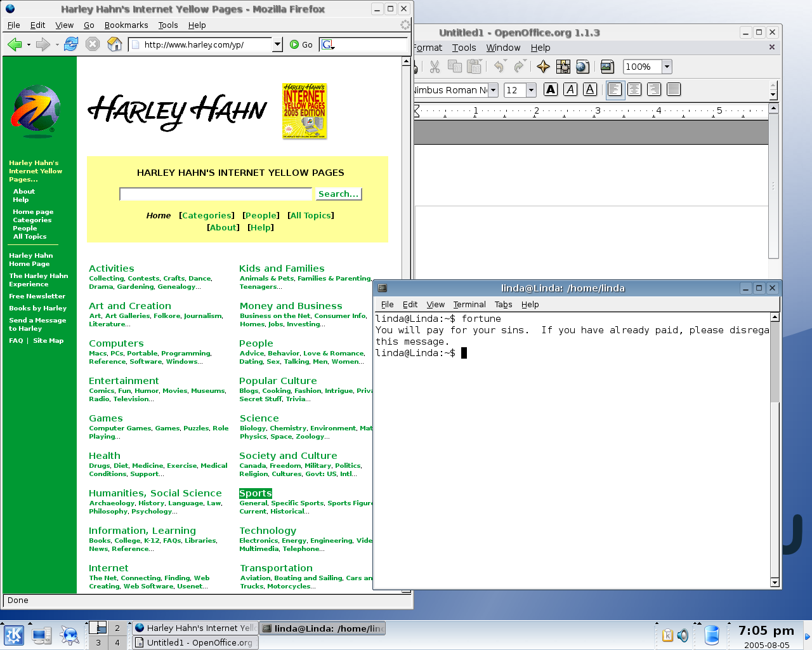The width and height of the screenshot is (812, 650).
Task: Open the 100% zoom dropdown in OpenOffice
Action: tap(666, 67)
